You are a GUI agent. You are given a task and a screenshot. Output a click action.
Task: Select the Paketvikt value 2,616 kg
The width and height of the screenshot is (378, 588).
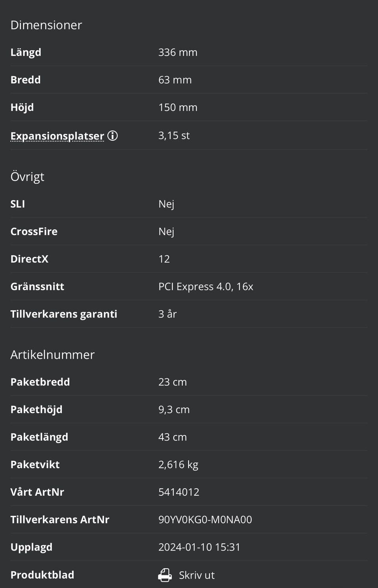coord(178,464)
